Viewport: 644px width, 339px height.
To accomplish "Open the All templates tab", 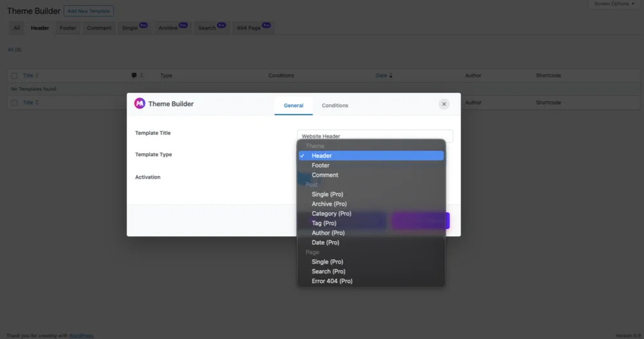I will pyautogui.click(x=17, y=28).
